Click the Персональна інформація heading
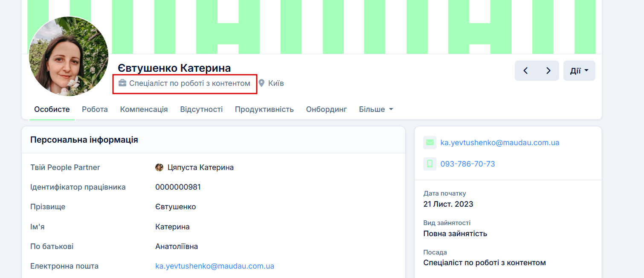The height and width of the screenshot is (278, 644). tap(84, 140)
